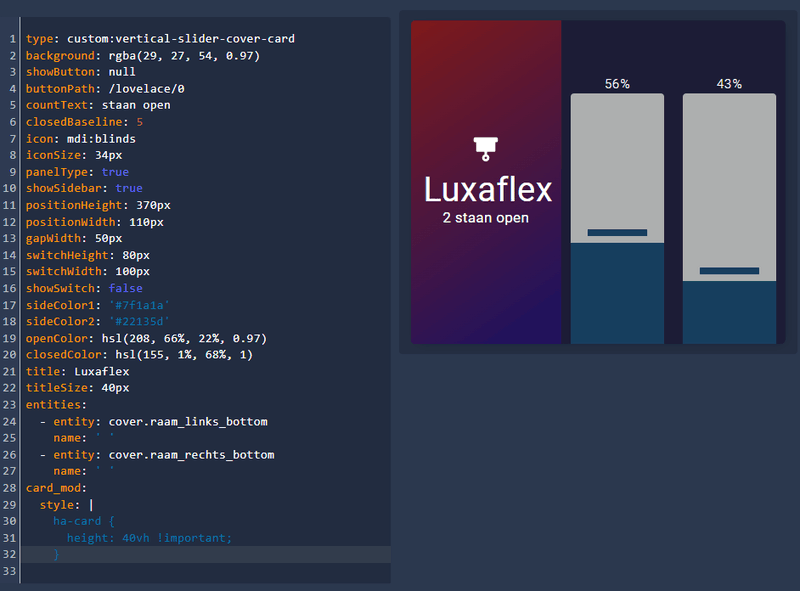This screenshot has width=800, height=591.
Task: Click the empty name value on line 25
Action: tap(105, 438)
